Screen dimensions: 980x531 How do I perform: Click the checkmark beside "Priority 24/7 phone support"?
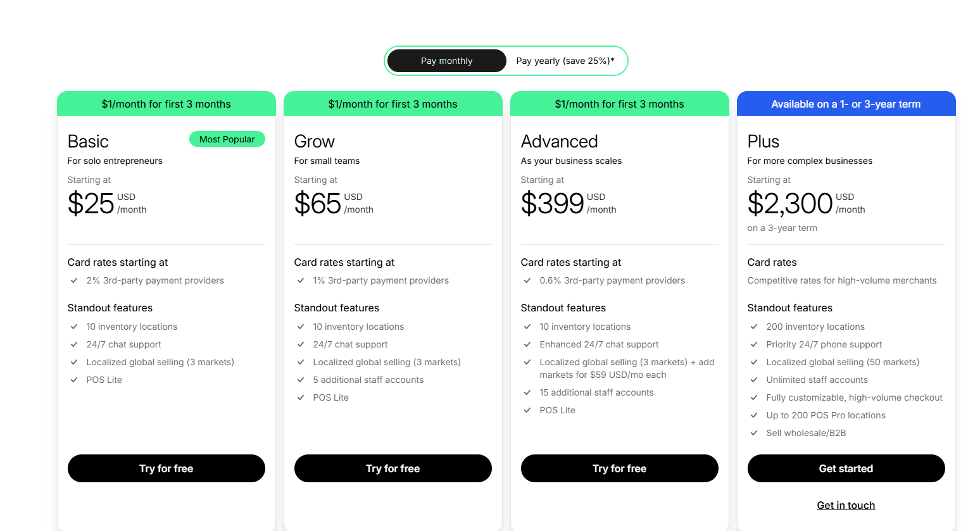(754, 344)
